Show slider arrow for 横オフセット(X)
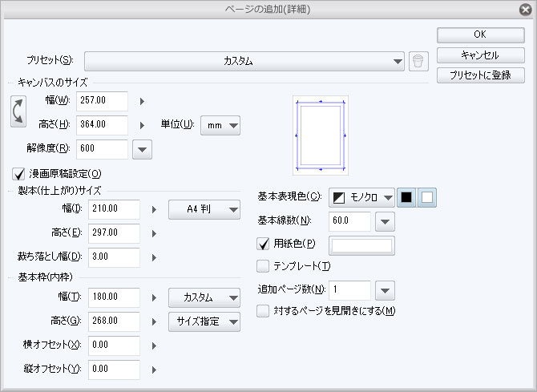The image size is (537, 392). 154,346
